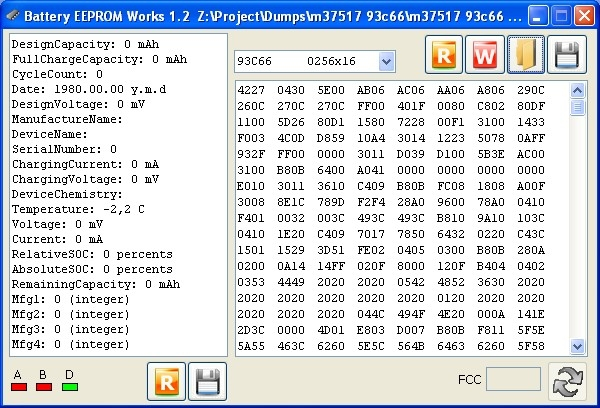600x408 pixels.
Task: Click hex word 5F58 in the last row
Action: pyautogui.click(x=531, y=346)
